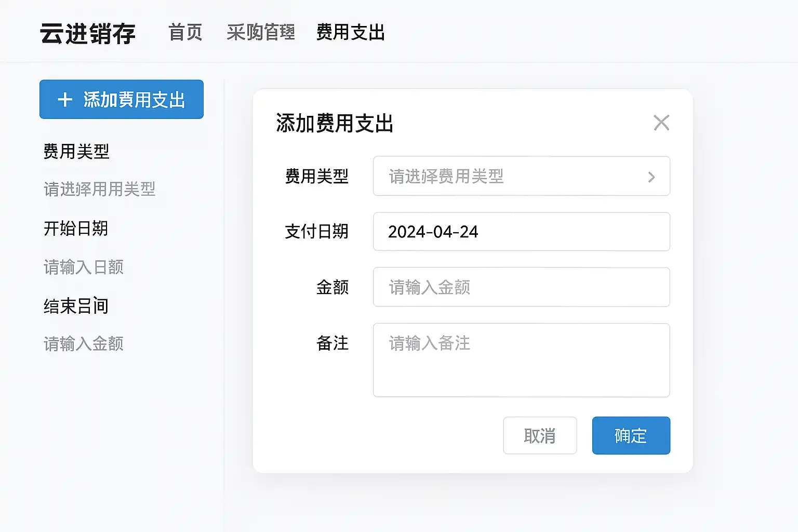Click the 备注 textarea in the dialog
Viewport: 798px width, 532px height.
[521, 360]
